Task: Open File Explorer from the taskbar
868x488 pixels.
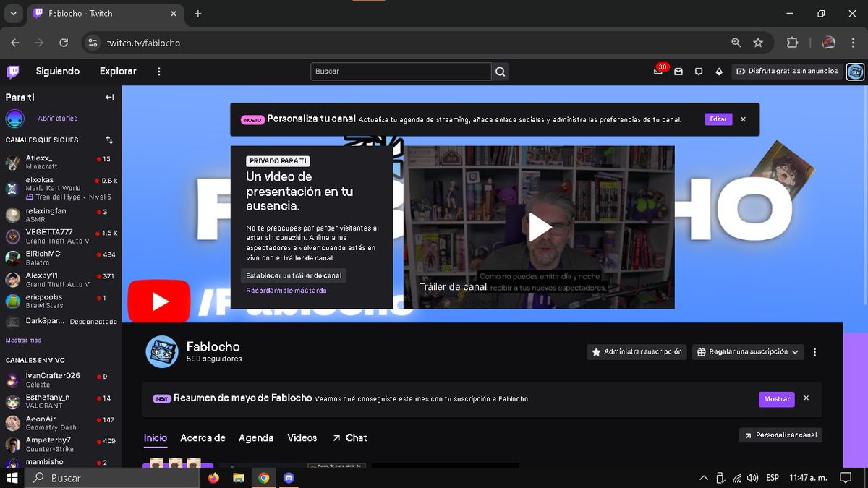Action: point(238,478)
